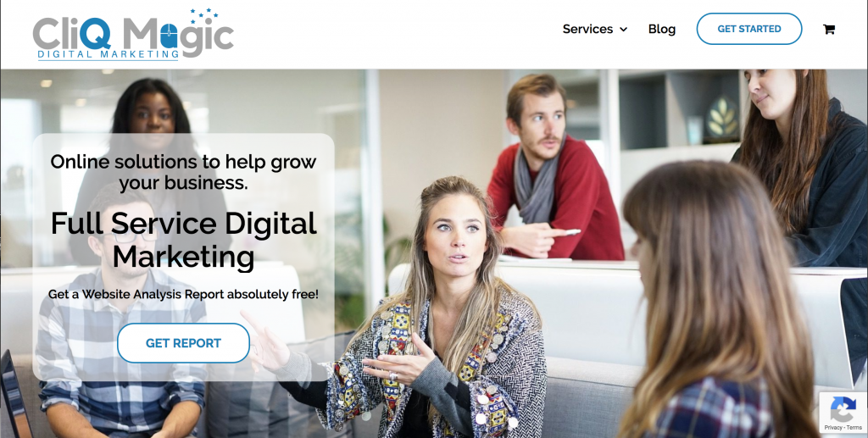
Task: Click the reCAPTCHA badge logo
Action: point(843,410)
